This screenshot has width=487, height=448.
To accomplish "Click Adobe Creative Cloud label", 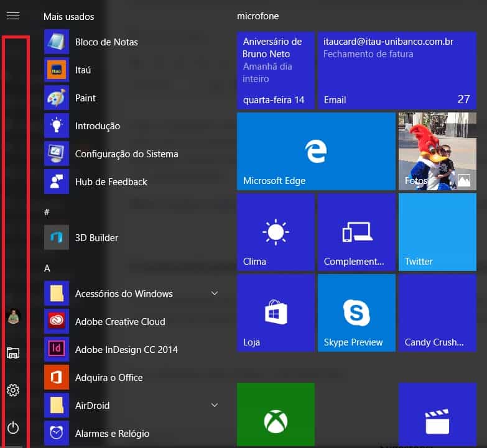I will coord(120,322).
